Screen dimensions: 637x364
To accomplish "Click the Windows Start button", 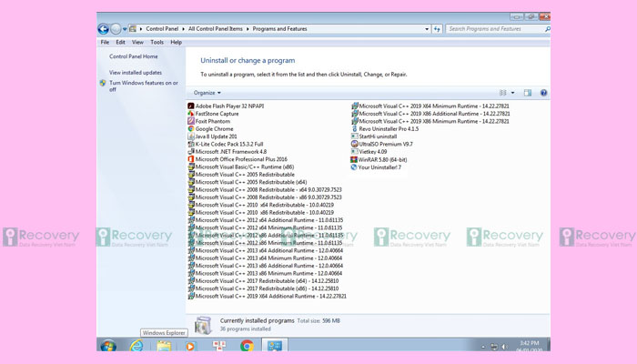I will tap(108, 346).
